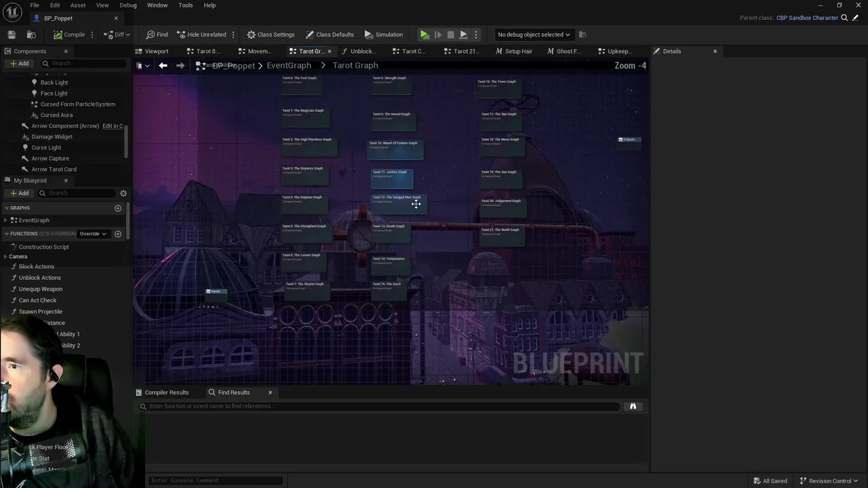Open the functions Override dropdown
Viewport: 868px width, 488px height.
pos(93,234)
